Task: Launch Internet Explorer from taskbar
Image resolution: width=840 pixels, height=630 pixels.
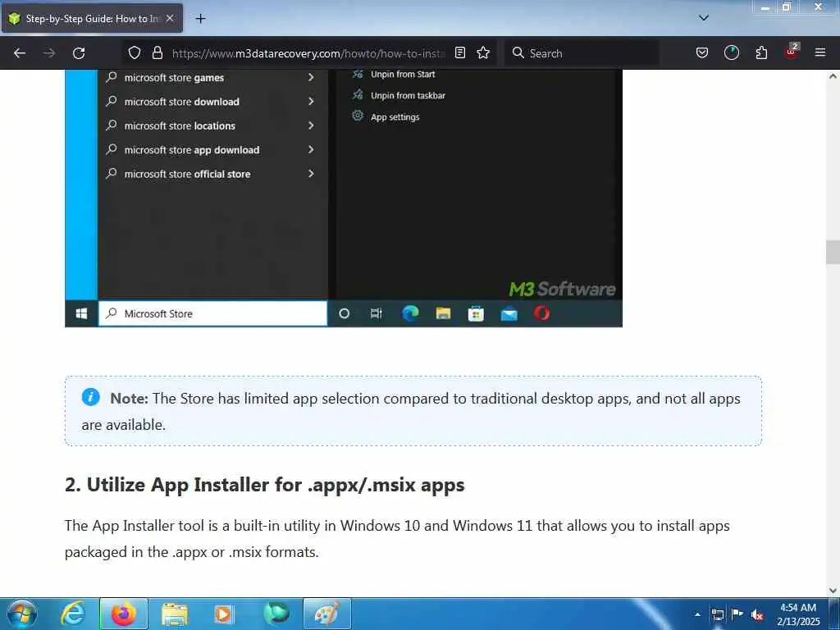Action: pyautogui.click(x=73, y=614)
